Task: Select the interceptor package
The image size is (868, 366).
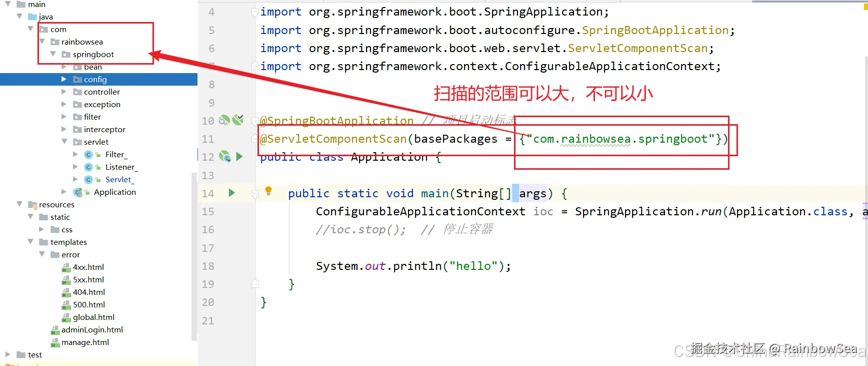Action: tap(104, 130)
